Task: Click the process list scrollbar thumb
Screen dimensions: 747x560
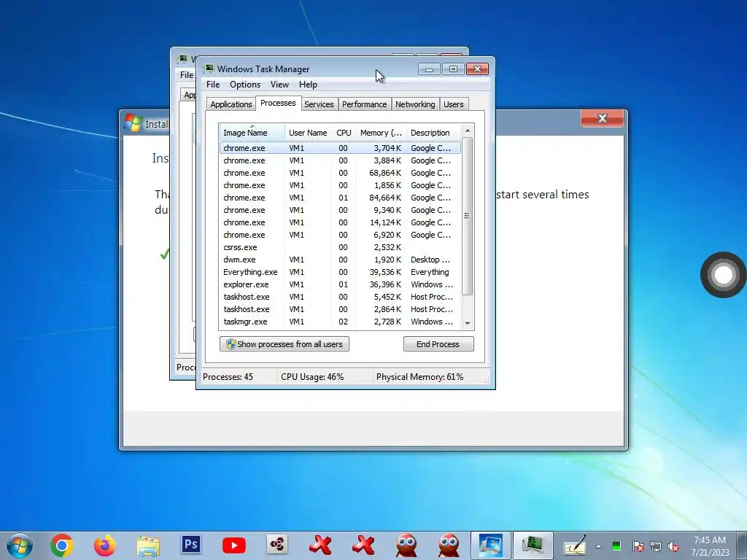Action: [x=468, y=216]
